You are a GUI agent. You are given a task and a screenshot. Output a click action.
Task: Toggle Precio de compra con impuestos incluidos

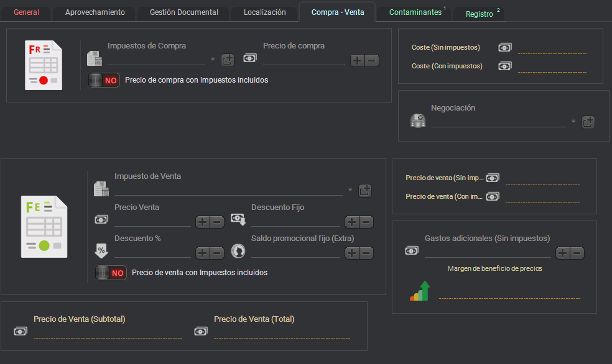click(103, 80)
